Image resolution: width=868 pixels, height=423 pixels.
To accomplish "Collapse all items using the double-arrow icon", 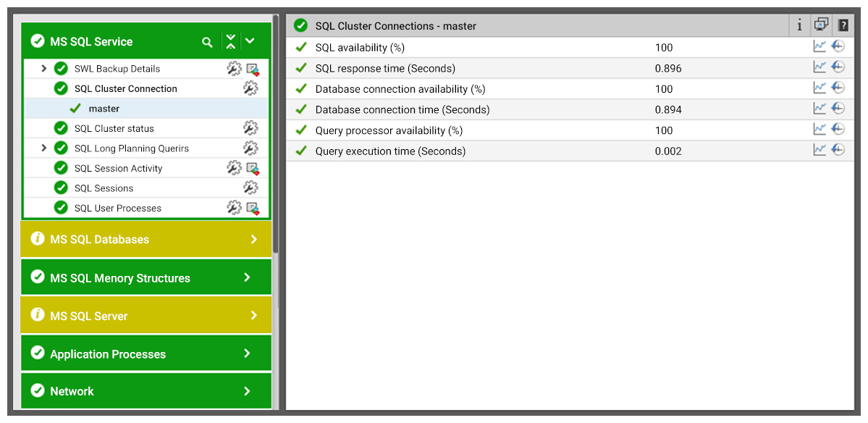I will click(x=231, y=41).
